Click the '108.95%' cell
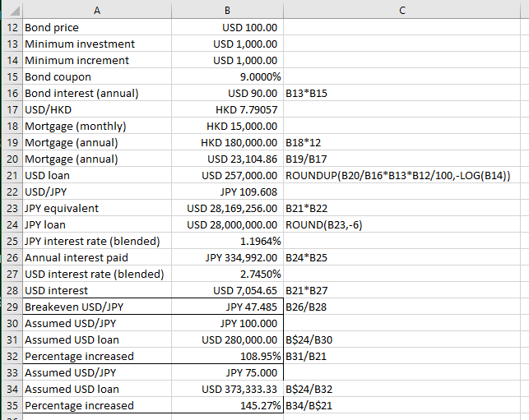Image resolution: width=529 pixels, height=420 pixels. click(227, 356)
